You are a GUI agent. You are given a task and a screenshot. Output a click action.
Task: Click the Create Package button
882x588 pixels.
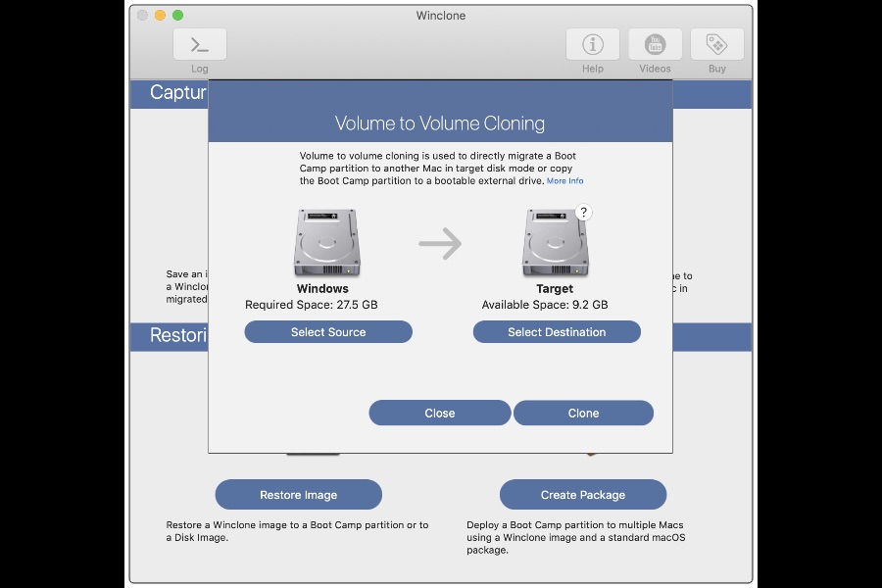pyautogui.click(x=583, y=495)
